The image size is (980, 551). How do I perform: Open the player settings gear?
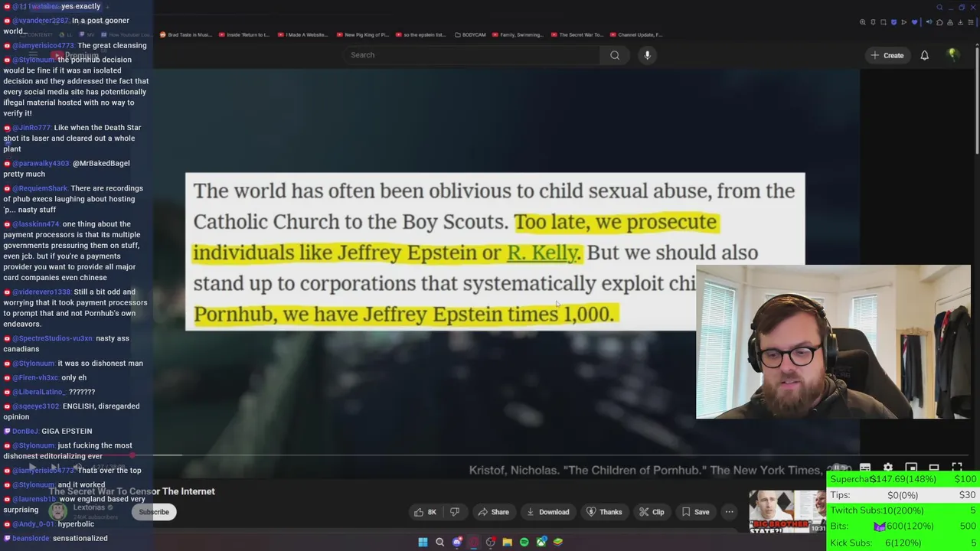click(x=888, y=468)
